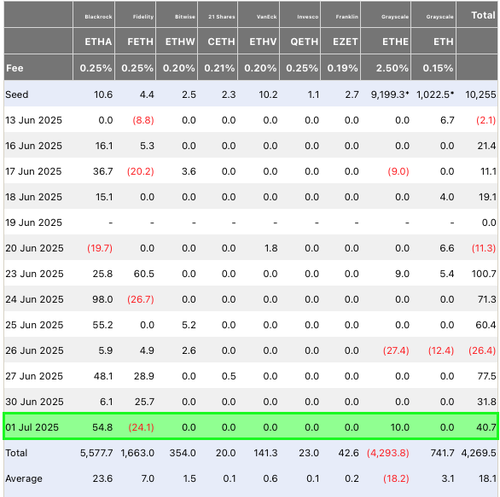Select the EZET ticker header
The image size is (500, 497).
click(345, 42)
